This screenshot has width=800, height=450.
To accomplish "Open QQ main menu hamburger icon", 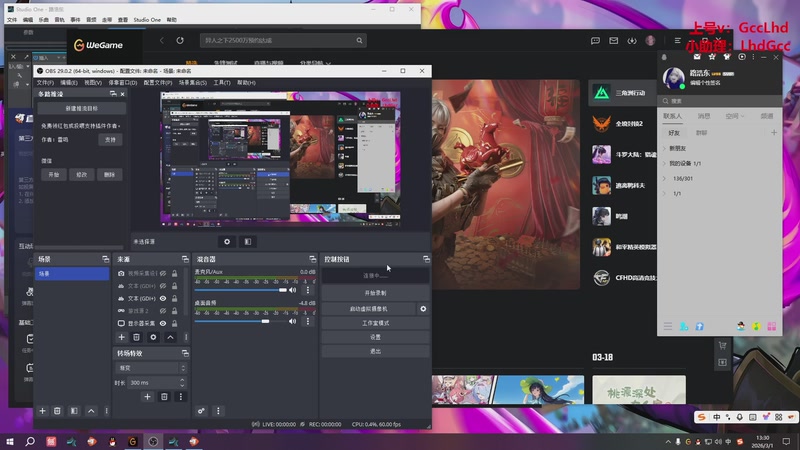I will [667, 326].
